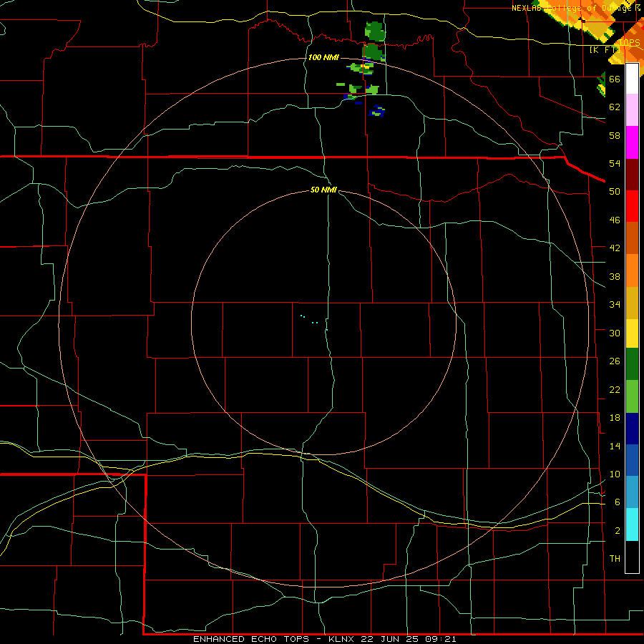Click the orange-yellow echo in the top-right corner

[x=583, y=21]
